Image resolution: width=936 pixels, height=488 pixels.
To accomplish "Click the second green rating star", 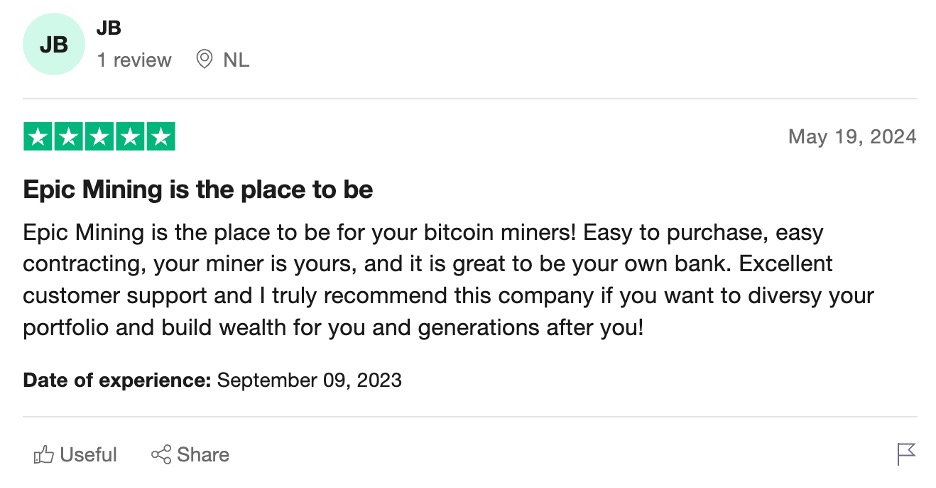I will (x=69, y=137).
